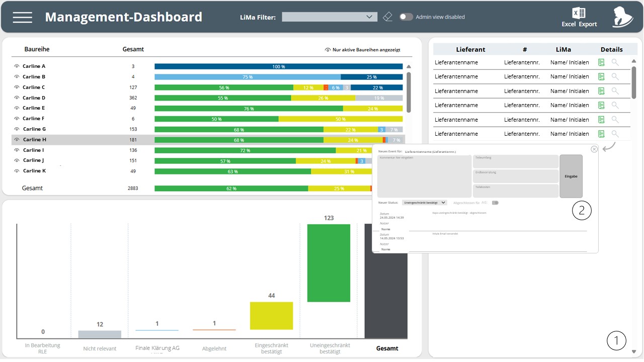The height and width of the screenshot is (362, 644).
Task: Open green details sheet icon in first supplier row
Action: tap(601, 62)
